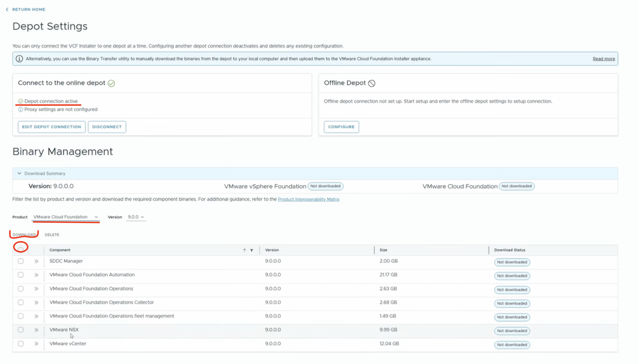Click the info icon in Binary Transfer banner
This screenshot has width=638, height=364.
coord(20,59)
